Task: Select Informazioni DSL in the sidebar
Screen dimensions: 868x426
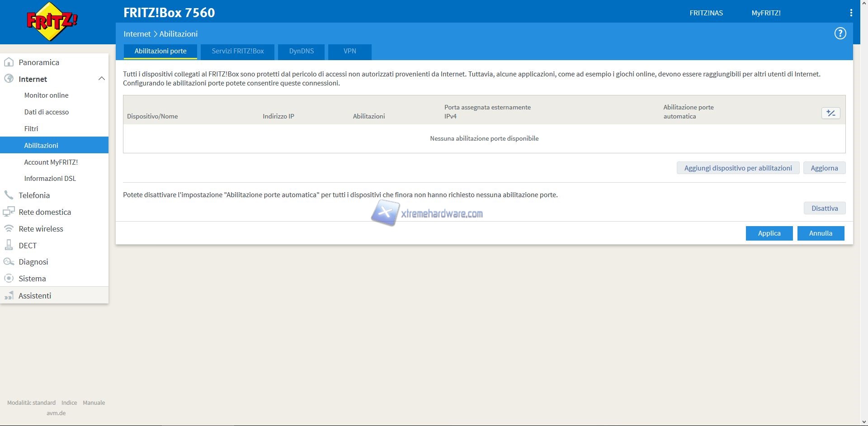Action: tap(50, 179)
